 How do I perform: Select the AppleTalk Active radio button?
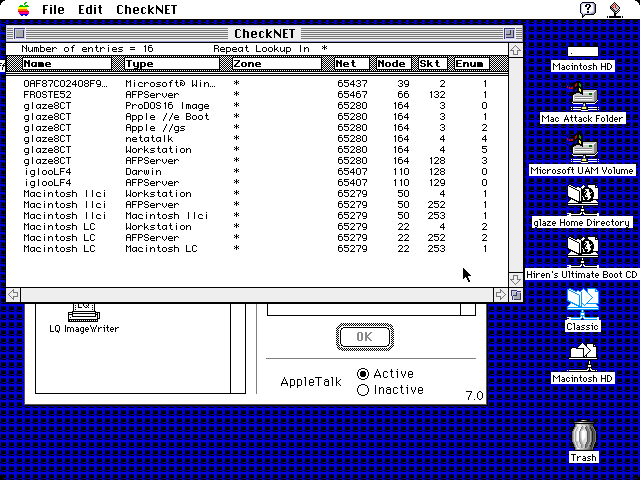(386, 373)
